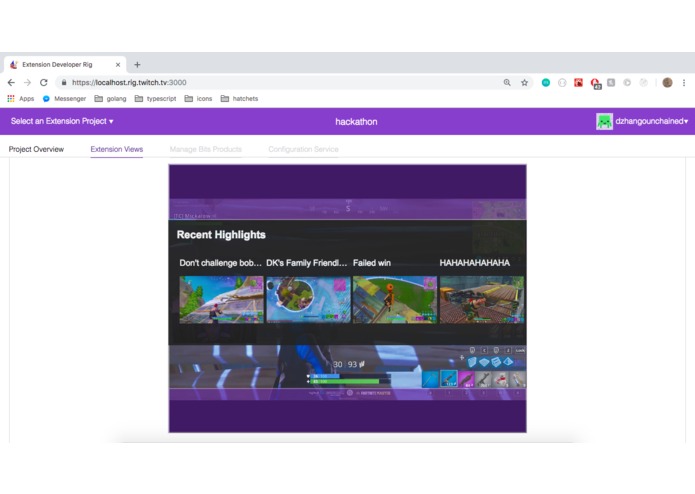Open the golang bookmarks folder
Screen dimensions: 695x494
click(110, 98)
